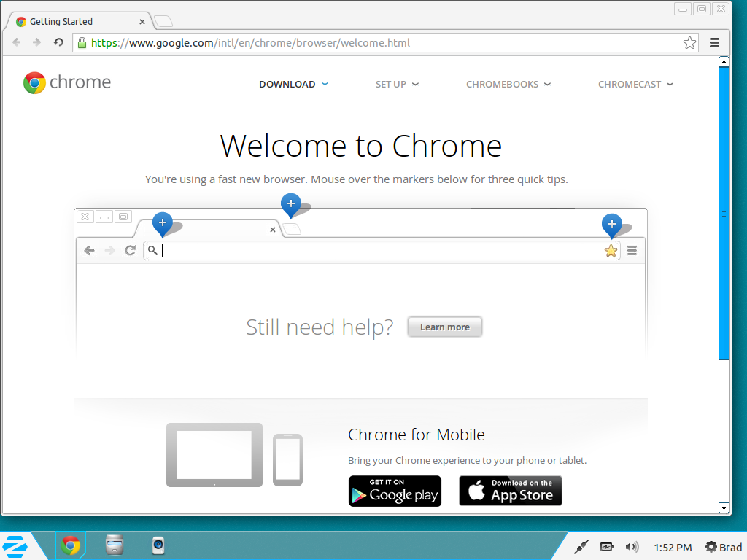The width and height of the screenshot is (747, 560).
Task: Open the file manager taskbar icon
Action: tap(115, 545)
